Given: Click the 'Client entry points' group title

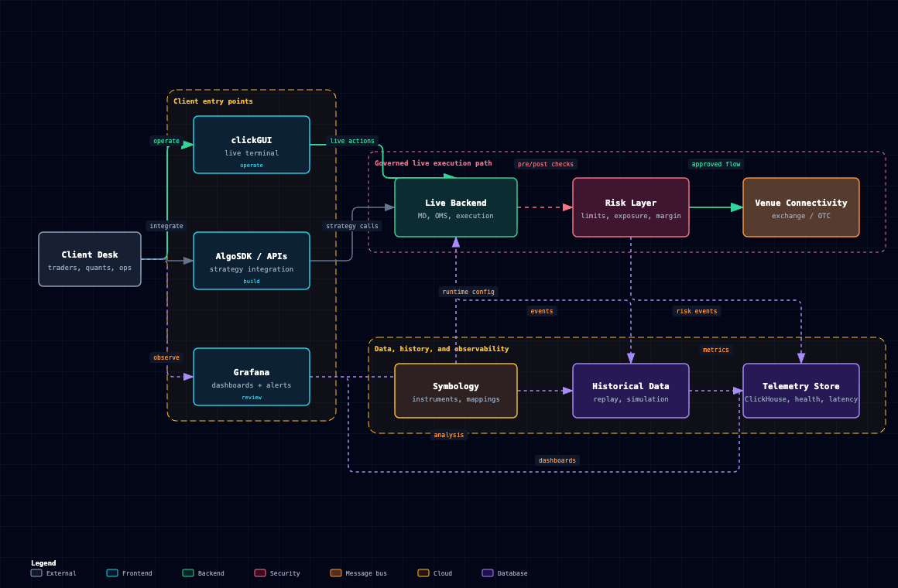Looking at the screenshot, I should 213,101.
